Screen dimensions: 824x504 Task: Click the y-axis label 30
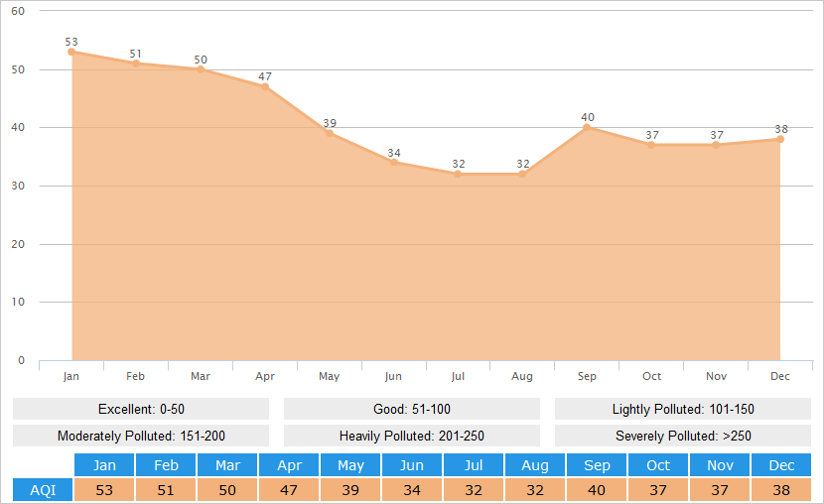click(18, 186)
